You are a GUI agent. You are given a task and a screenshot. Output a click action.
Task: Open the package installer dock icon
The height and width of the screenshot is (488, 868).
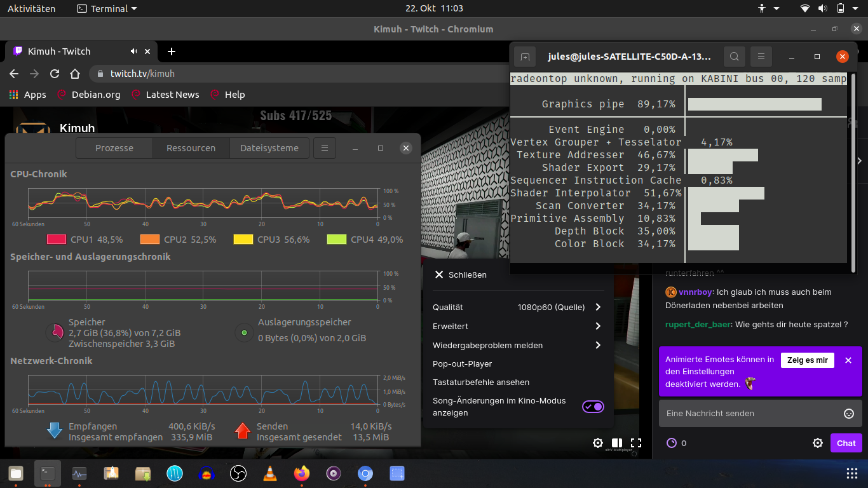click(x=143, y=473)
